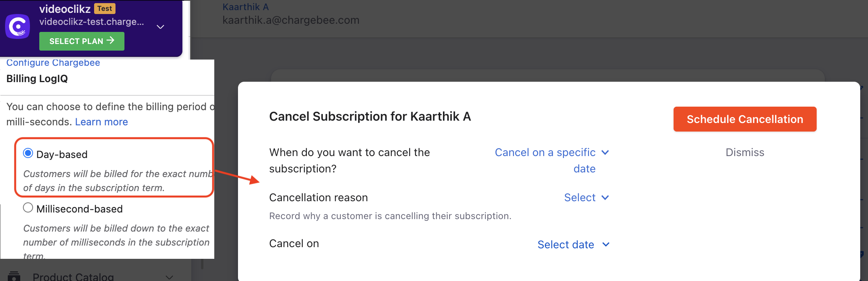Click the sidebar vertical scrollbar
Screen dimensions: 868x281
click(x=202, y=265)
